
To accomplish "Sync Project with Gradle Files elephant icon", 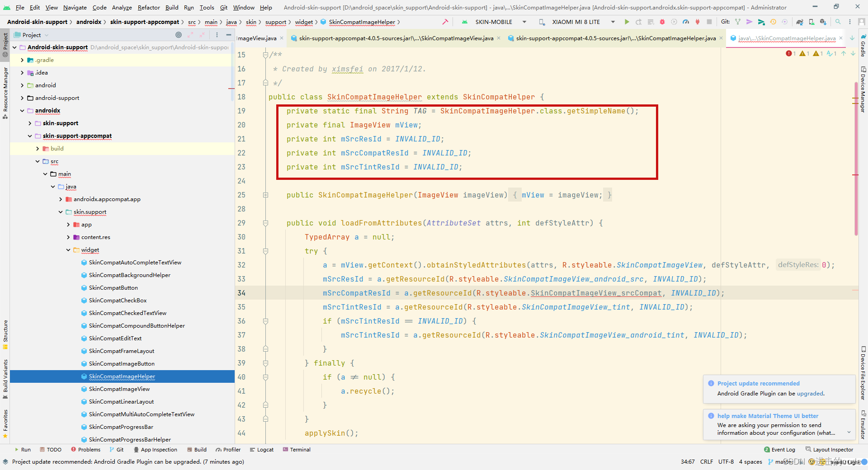I will point(800,22).
